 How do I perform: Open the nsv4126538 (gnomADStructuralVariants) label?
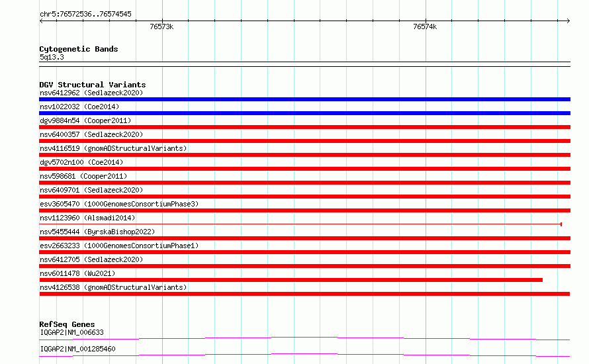coord(113,287)
